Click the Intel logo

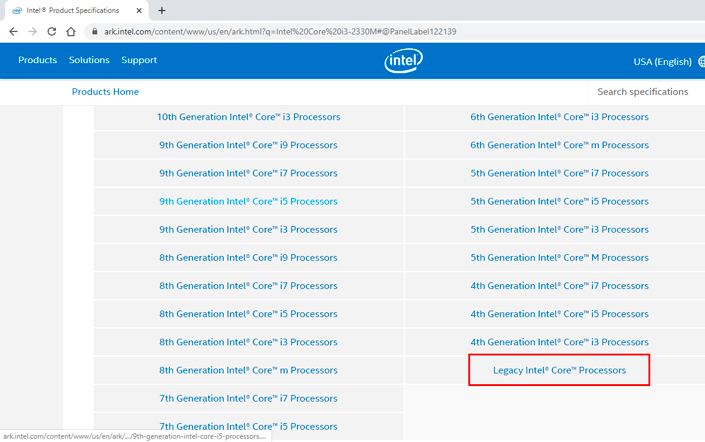(x=403, y=60)
